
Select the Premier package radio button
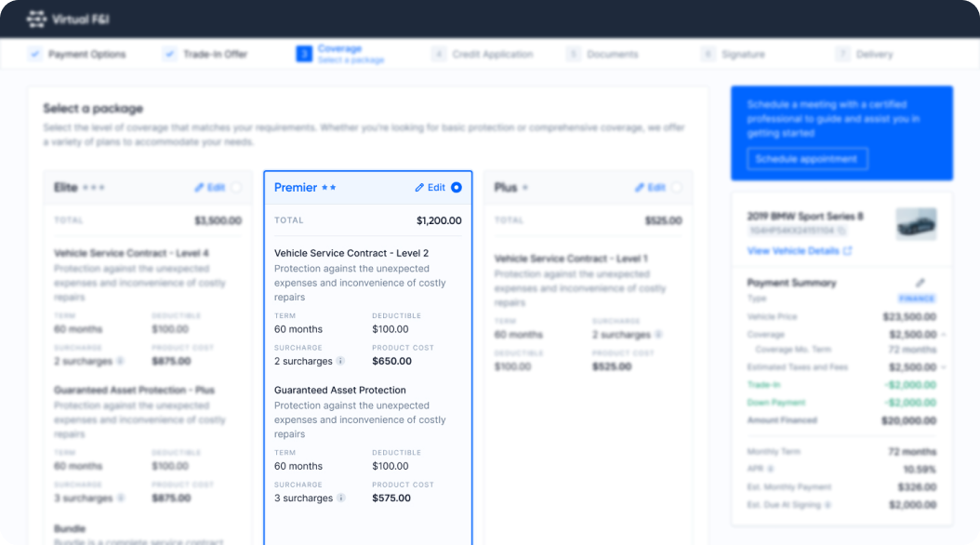[456, 188]
